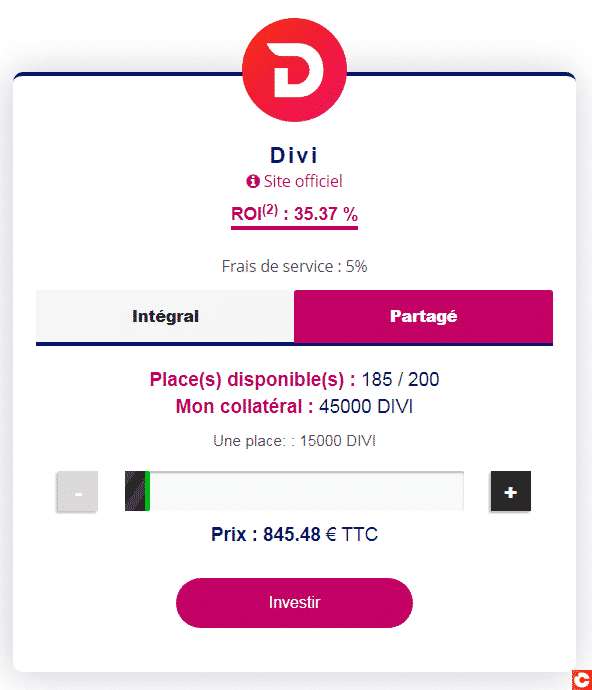The image size is (592, 690).
Task: Click the green handle of the places slider
Action: click(x=147, y=491)
